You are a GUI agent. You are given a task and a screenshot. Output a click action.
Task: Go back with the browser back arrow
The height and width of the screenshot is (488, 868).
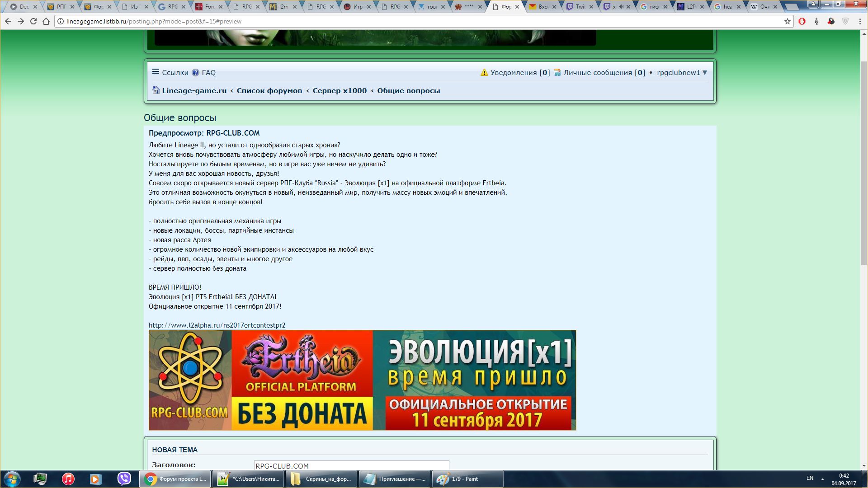[x=8, y=21]
